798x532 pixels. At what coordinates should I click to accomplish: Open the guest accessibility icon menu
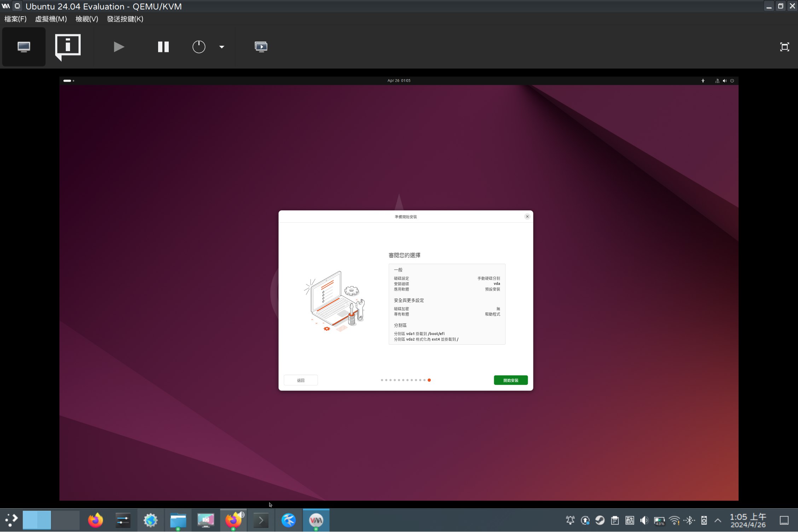pyautogui.click(x=703, y=81)
